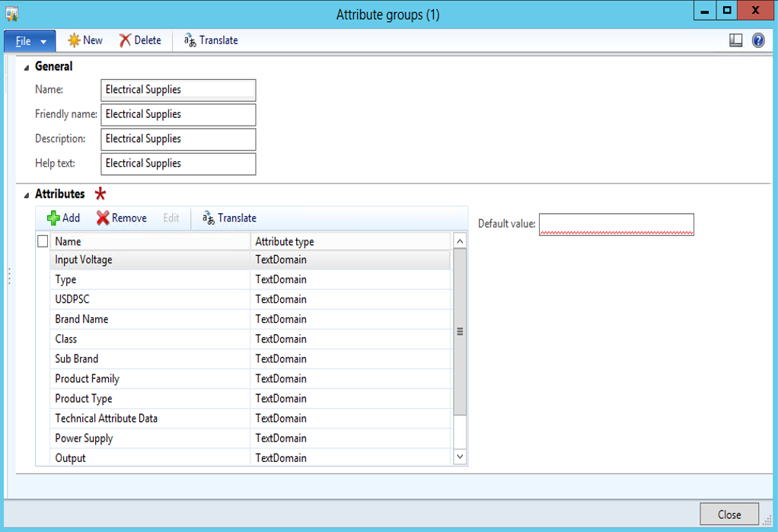Click the view layout icon beside Help
Image resolution: width=778 pixels, height=532 pixels.
[x=735, y=40]
